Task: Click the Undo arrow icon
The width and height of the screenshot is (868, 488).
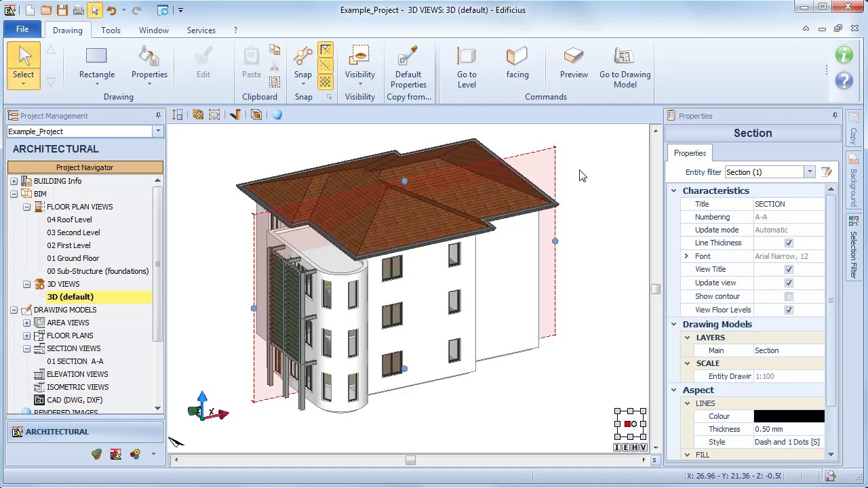Action: point(111,10)
